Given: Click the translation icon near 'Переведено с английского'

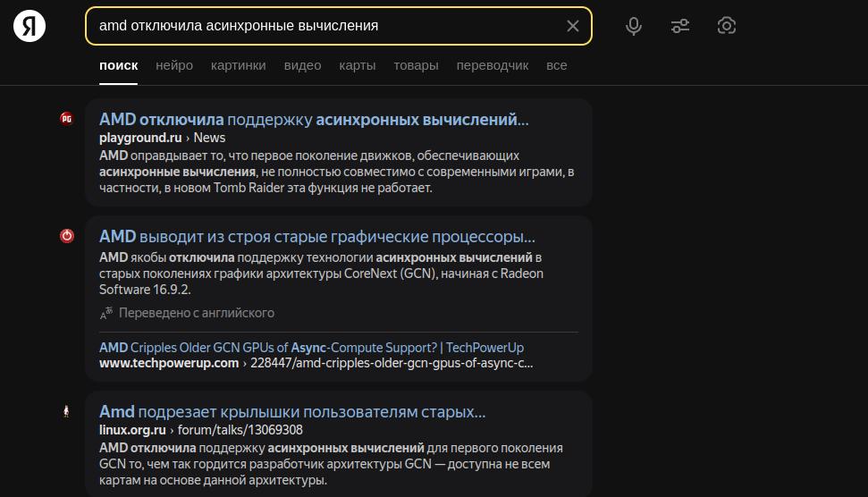Looking at the screenshot, I should [x=106, y=313].
